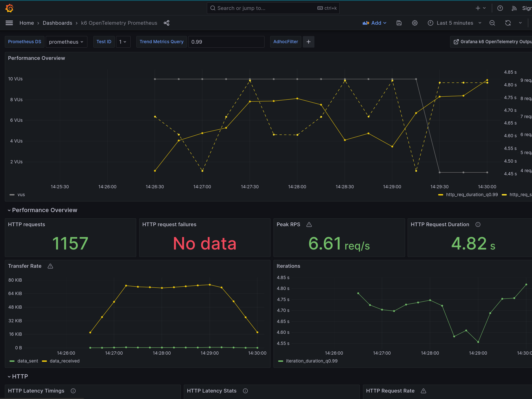Image resolution: width=532 pixels, height=399 pixels.
Task: Open dashboard settings gear icon
Action: pos(415,23)
